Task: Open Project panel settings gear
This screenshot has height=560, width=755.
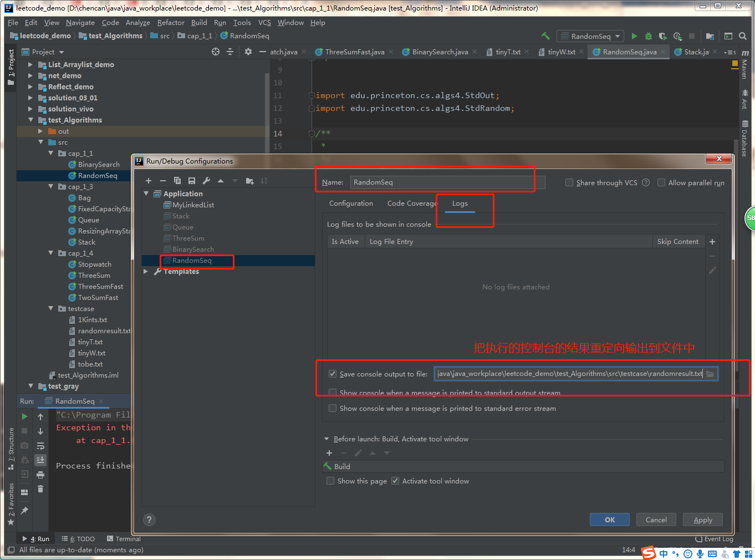Action: click(248, 52)
